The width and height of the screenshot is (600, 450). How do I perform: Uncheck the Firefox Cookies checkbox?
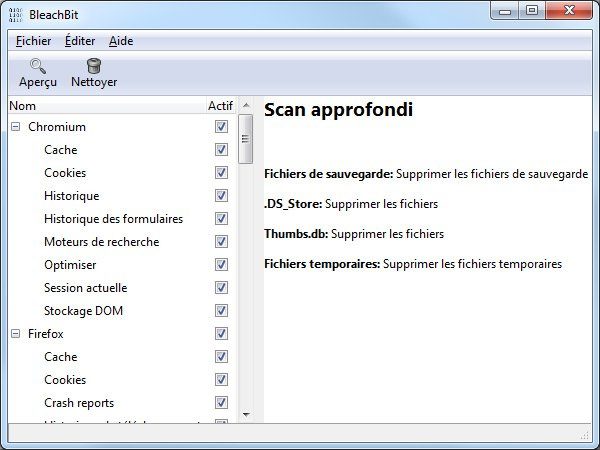pos(221,380)
